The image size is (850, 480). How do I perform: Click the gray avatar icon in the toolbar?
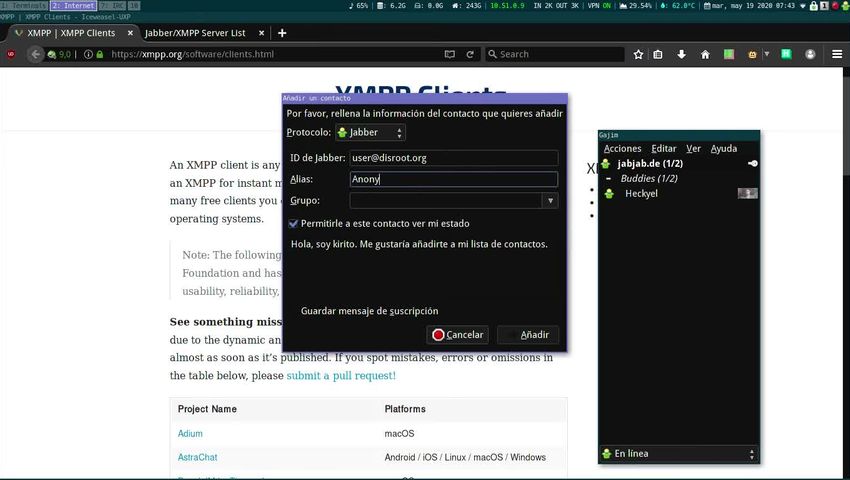pos(810,54)
